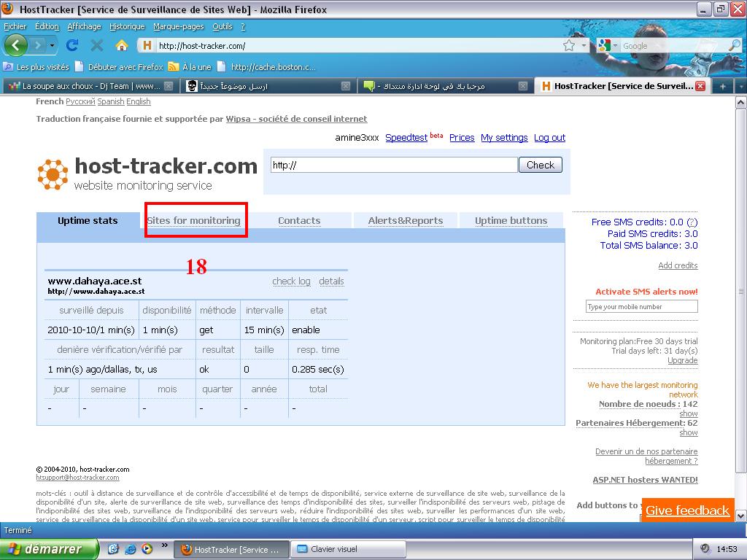747x560 pixels.
Task: Open the Windows démarrer start button
Action: (x=49, y=549)
